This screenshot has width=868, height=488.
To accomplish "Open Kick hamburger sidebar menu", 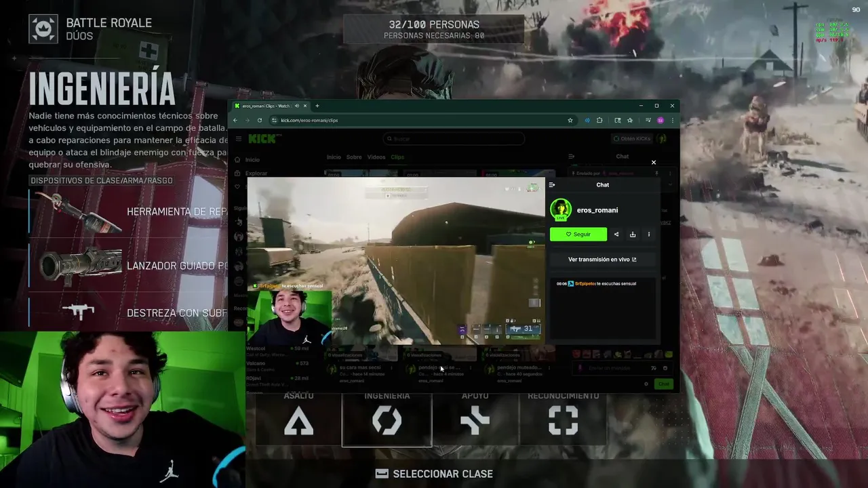I will [x=239, y=138].
